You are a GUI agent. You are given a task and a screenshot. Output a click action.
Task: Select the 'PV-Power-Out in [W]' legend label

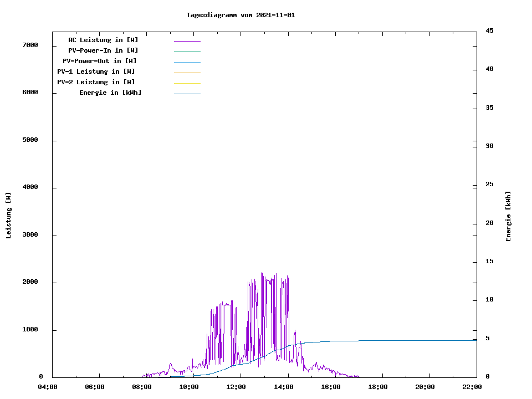click(x=100, y=61)
